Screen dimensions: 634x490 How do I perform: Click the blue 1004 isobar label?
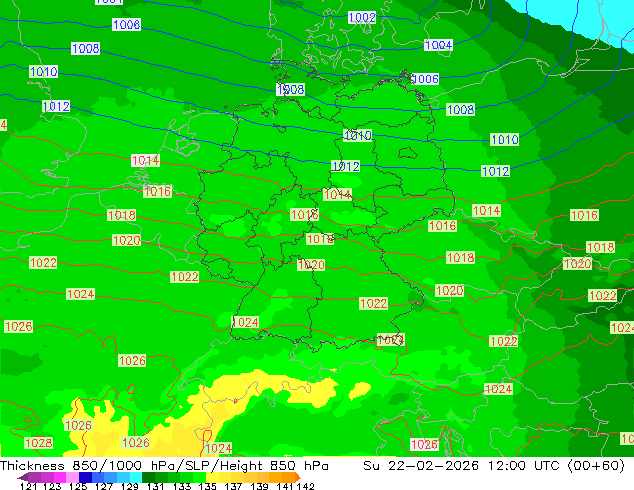pyautogui.click(x=438, y=45)
